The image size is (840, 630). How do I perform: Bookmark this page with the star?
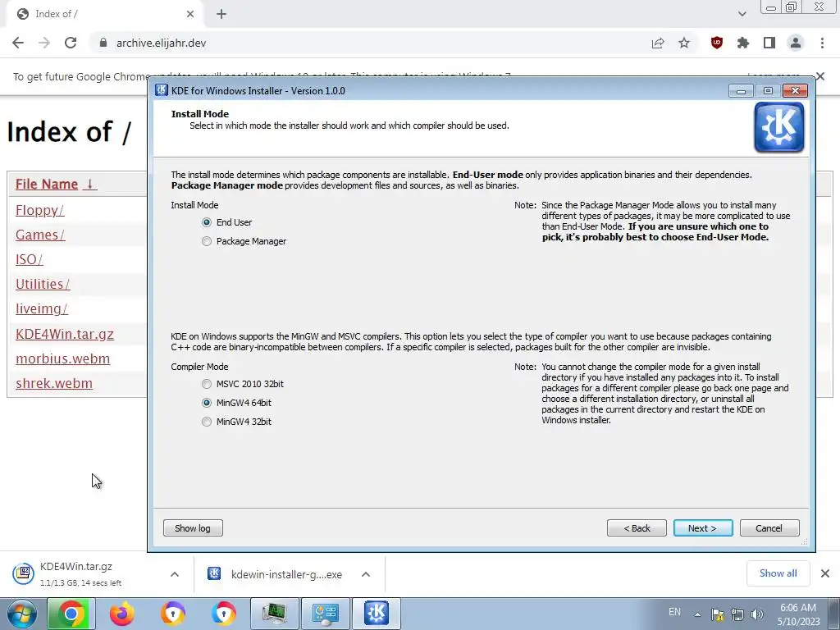pos(684,43)
